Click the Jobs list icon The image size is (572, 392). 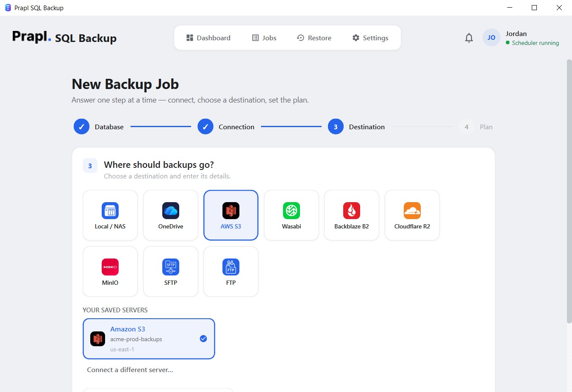tap(255, 38)
